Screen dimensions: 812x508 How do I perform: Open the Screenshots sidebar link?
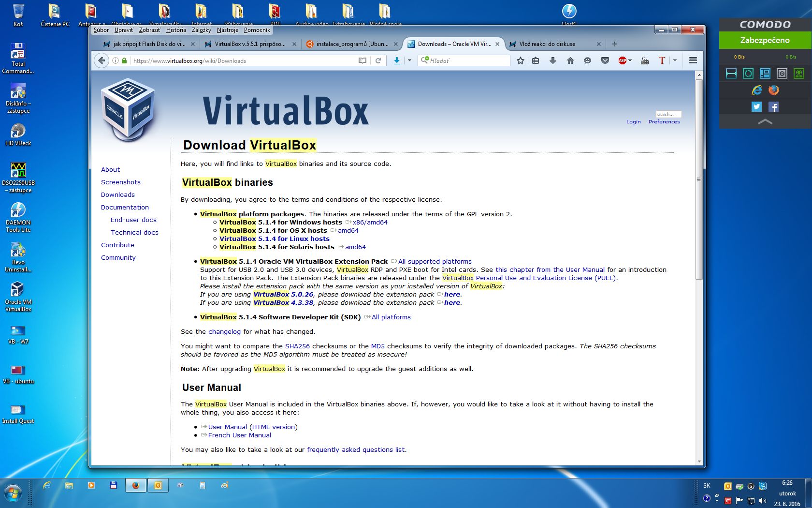(x=121, y=182)
